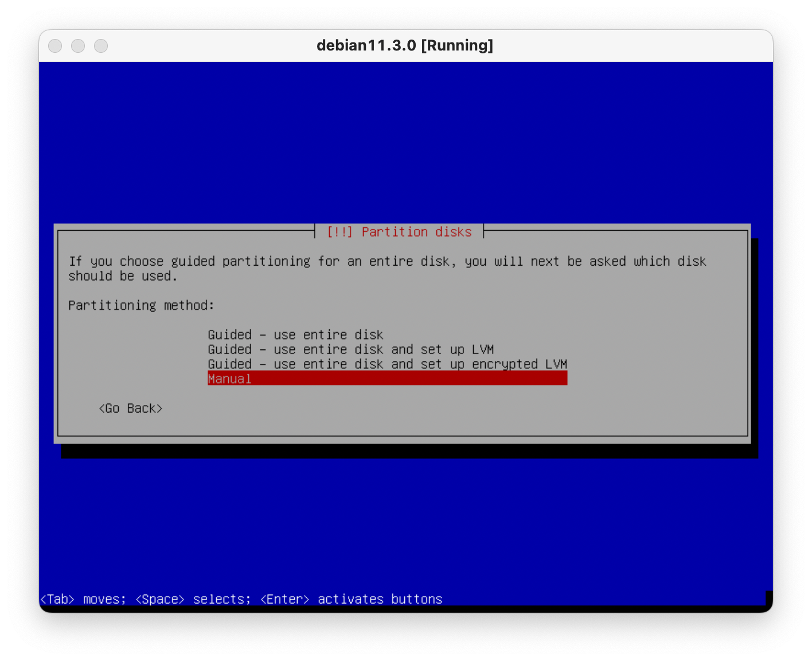
Task: Click the red highlight bar right of Manual text
Action: [x=430, y=379]
